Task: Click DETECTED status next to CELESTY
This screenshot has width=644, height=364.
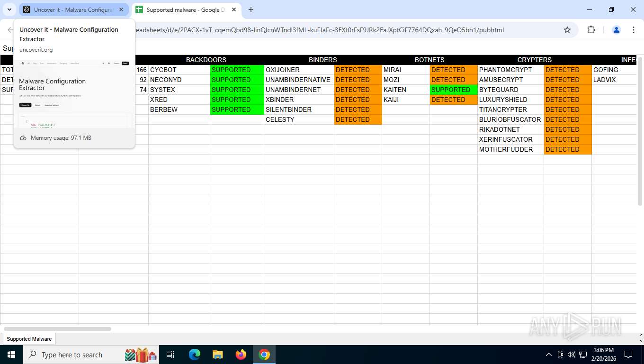Action: point(358,119)
